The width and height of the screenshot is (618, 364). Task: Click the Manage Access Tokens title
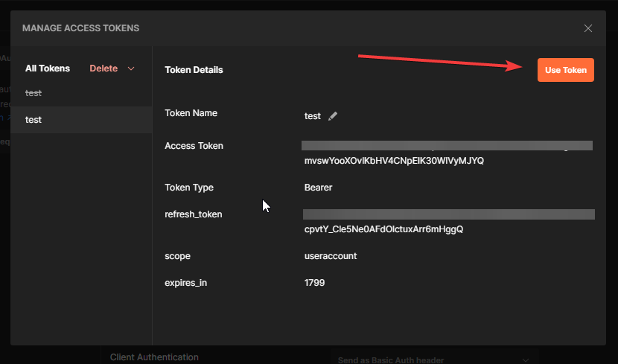pos(80,28)
